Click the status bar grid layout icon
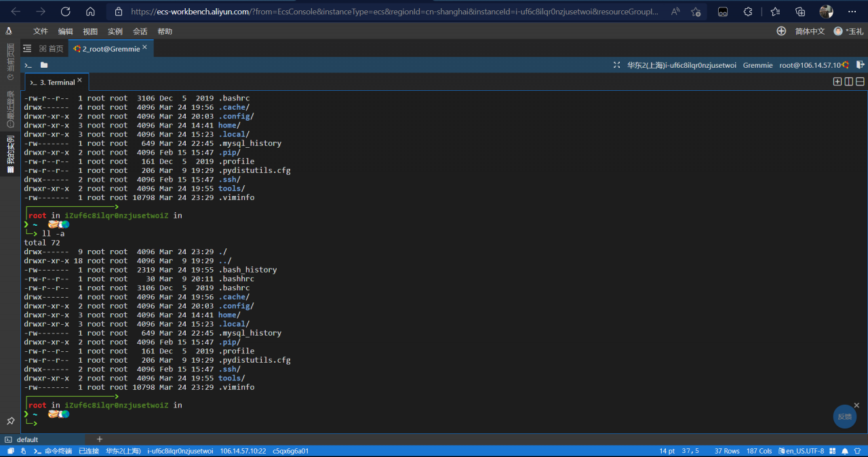This screenshot has height=457, width=868. coord(833,451)
